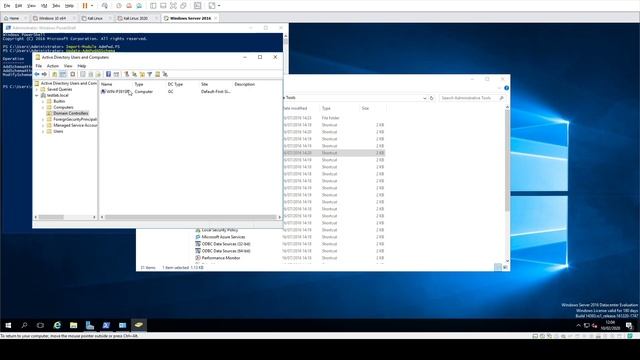Click the find objects icon in Active Directory toolbar
Viewport: 640px width, 360px height.
158,74
